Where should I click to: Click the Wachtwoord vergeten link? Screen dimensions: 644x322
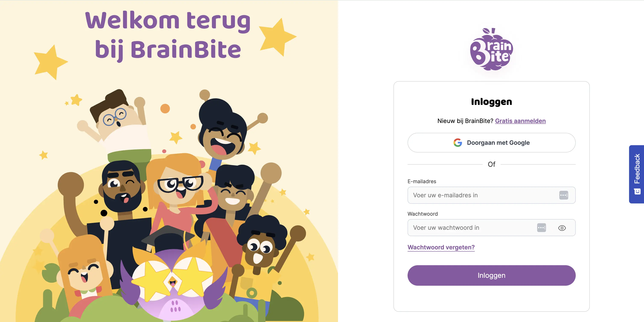tap(441, 247)
